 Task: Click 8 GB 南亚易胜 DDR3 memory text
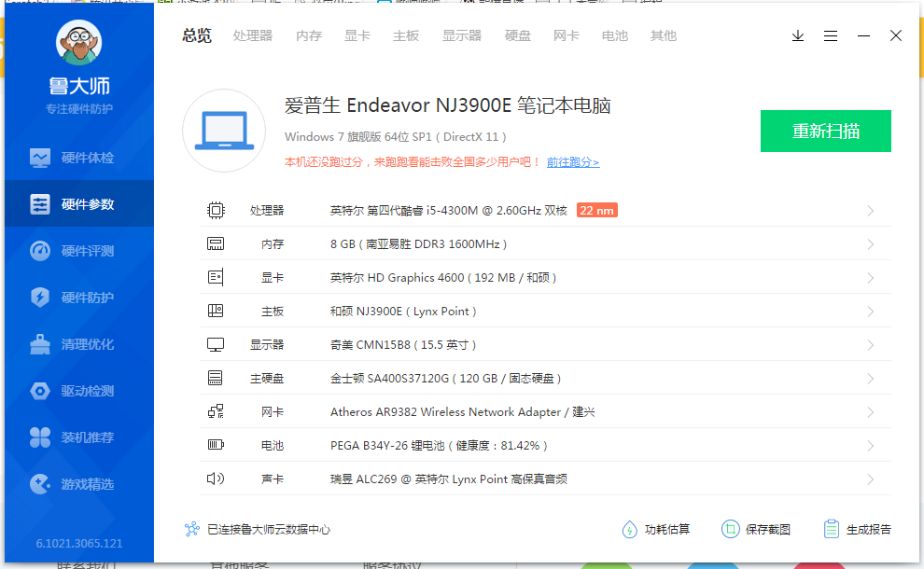pos(418,243)
